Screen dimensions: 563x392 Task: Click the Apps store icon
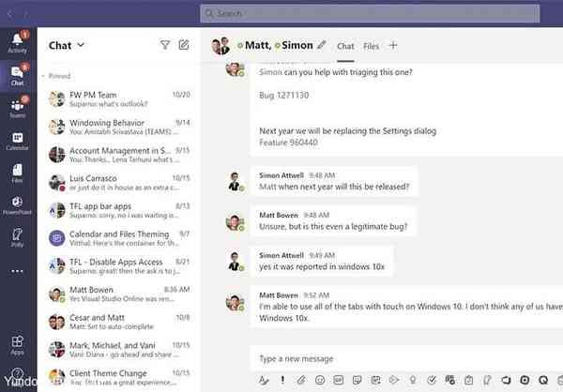point(17,345)
